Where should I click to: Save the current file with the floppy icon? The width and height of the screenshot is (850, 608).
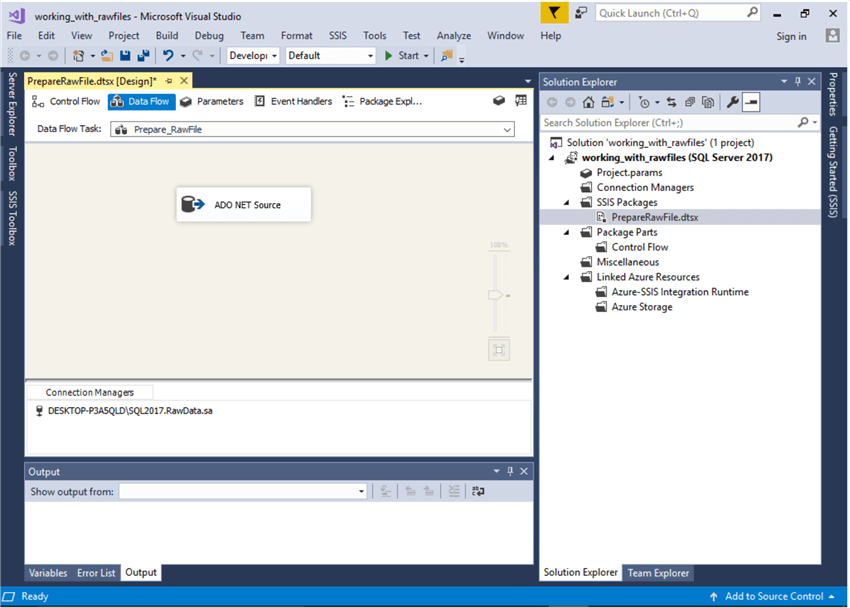pyautogui.click(x=125, y=55)
